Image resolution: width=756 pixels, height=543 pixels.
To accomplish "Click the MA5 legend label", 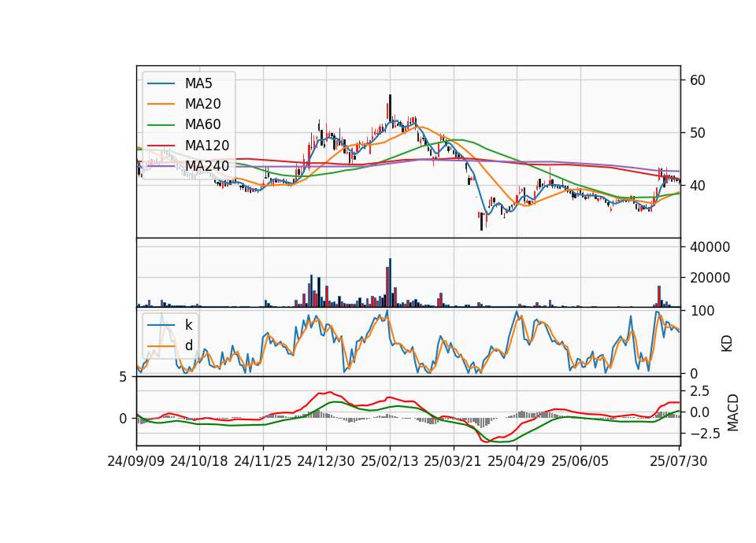I will point(198,83).
